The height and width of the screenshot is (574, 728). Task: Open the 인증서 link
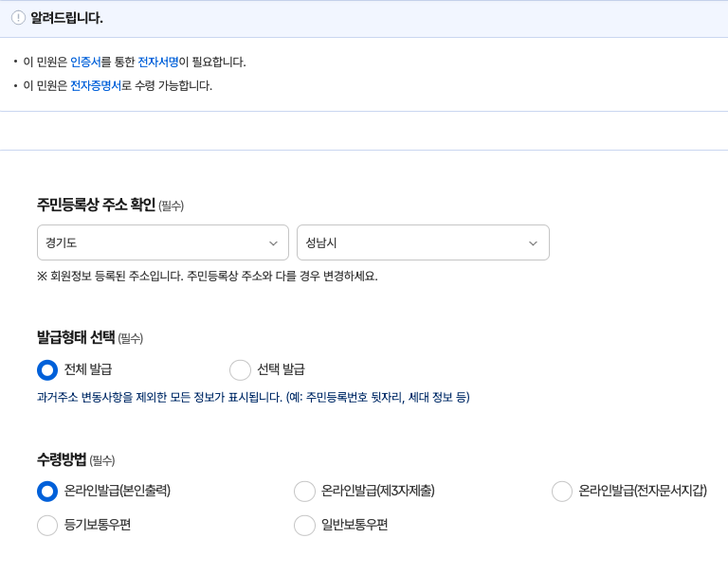tap(85, 62)
